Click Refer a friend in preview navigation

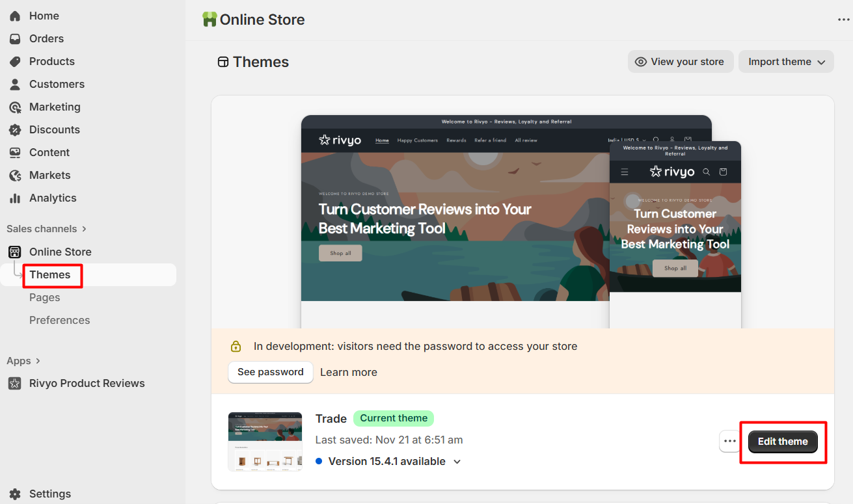pyautogui.click(x=490, y=140)
